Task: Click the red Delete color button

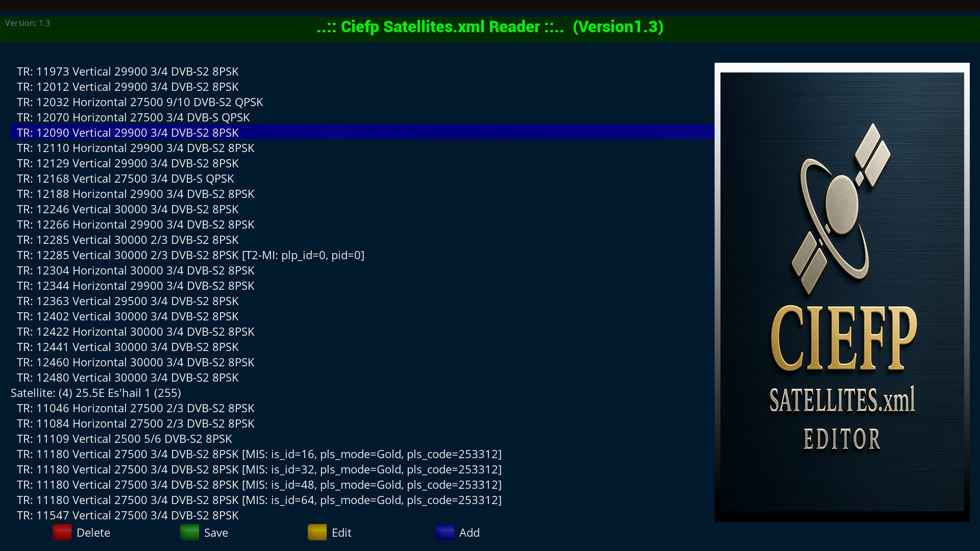Action: pyautogui.click(x=62, y=532)
